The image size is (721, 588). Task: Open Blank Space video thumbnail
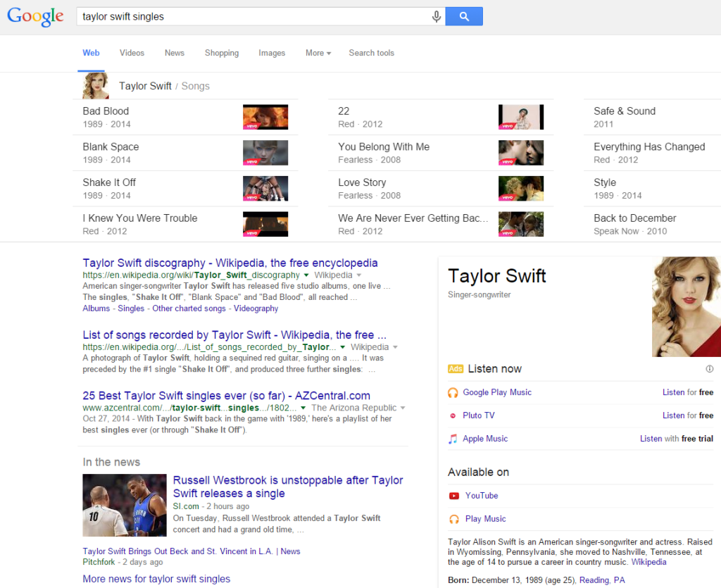[x=265, y=153]
